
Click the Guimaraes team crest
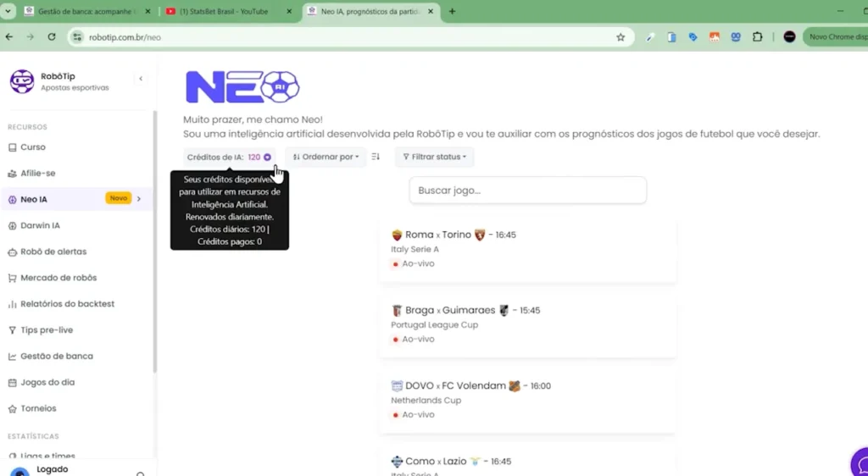pos(504,311)
